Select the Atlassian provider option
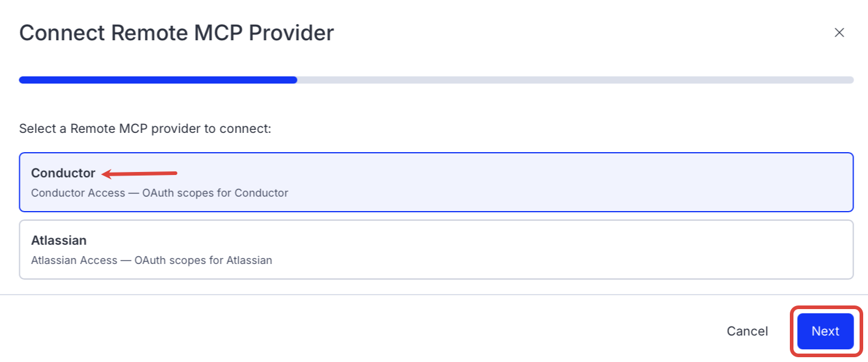 tap(436, 250)
